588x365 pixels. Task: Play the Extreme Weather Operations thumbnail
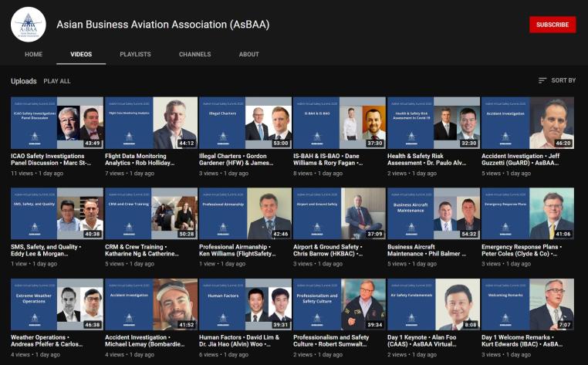[x=56, y=305]
